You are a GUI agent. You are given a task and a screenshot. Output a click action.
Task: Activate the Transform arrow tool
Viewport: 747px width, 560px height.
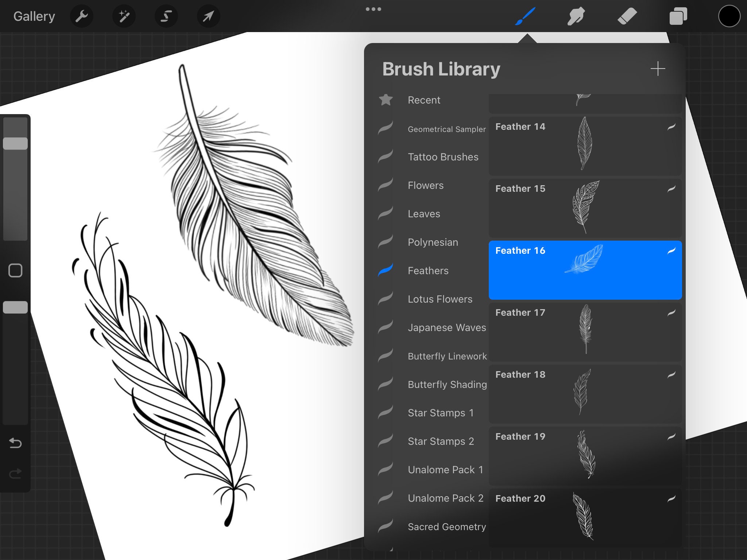(x=208, y=16)
